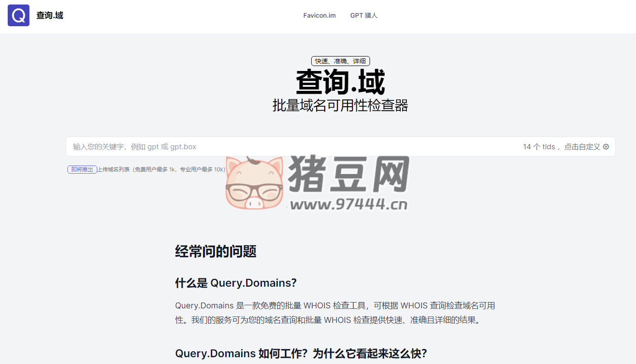Screen dimensions: 636x364
Task: Open the GPT 猎人 nav link
Action: coord(364,15)
